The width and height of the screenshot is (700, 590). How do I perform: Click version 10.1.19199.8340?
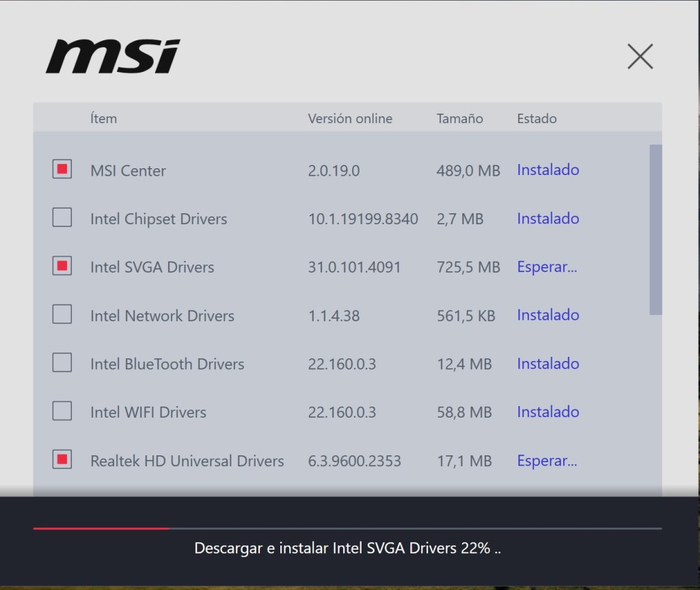pyautogui.click(x=364, y=219)
